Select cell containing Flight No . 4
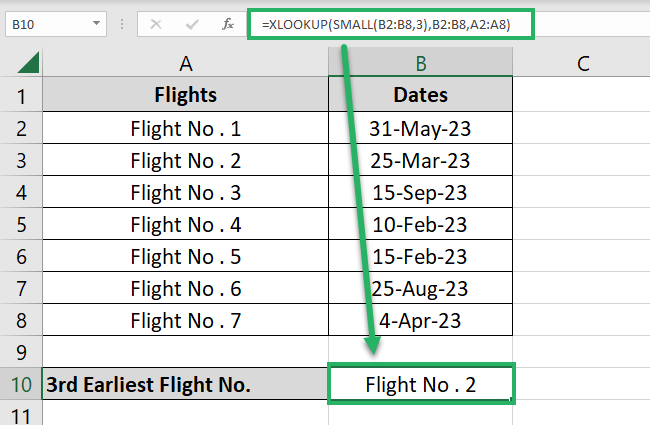 pos(186,224)
